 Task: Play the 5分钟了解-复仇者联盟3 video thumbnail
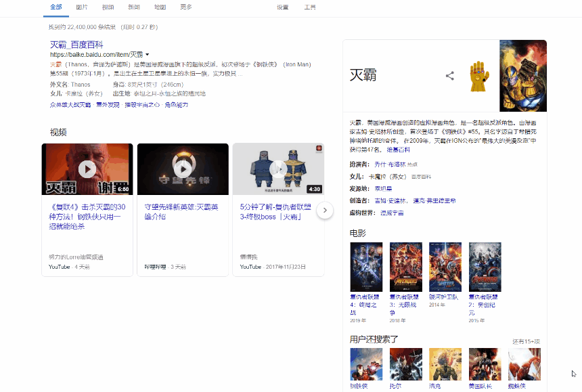[278, 169]
